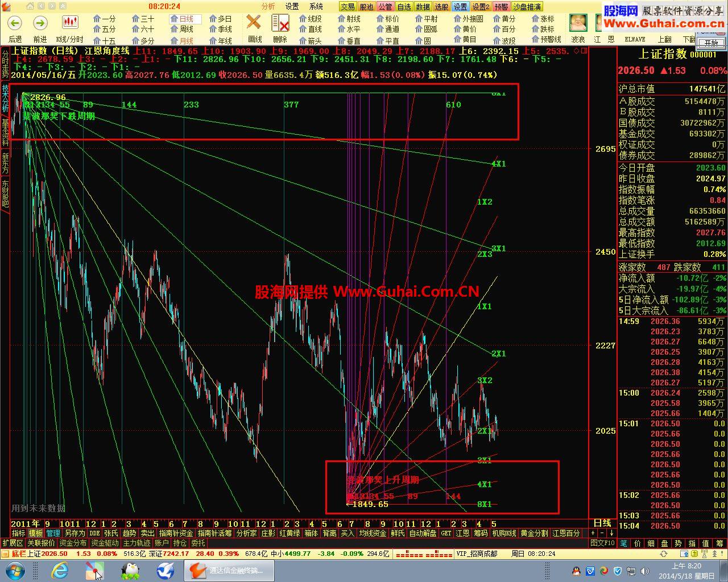Select the 圆弧 arc tool
The width and height of the screenshot is (728, 582).
coord(427,29)
